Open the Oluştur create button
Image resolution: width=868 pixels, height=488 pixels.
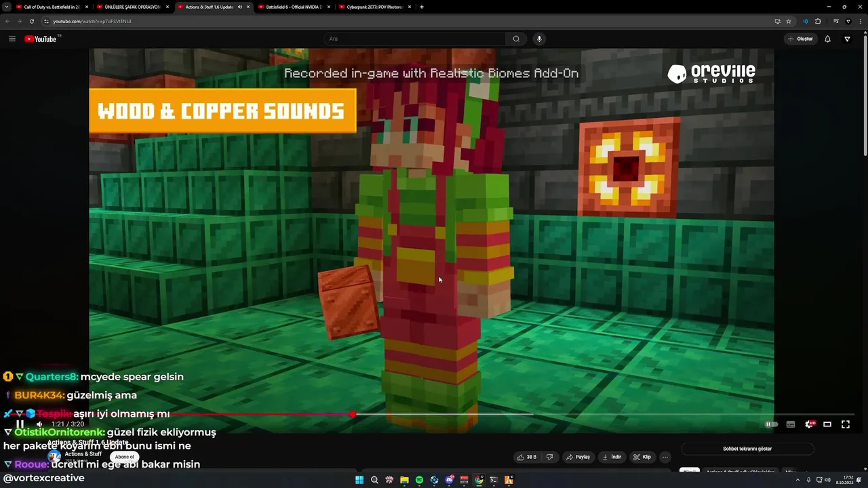point(800,39)
